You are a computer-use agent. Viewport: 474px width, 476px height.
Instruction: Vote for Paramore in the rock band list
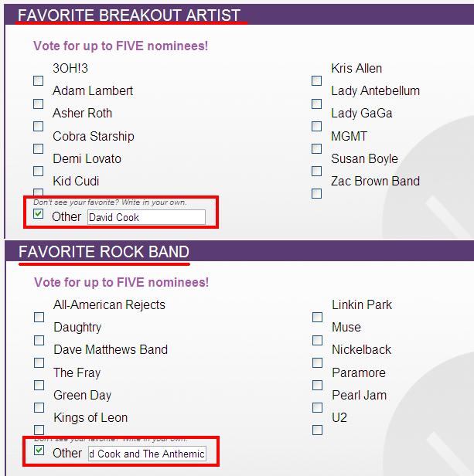coord(317,385)
